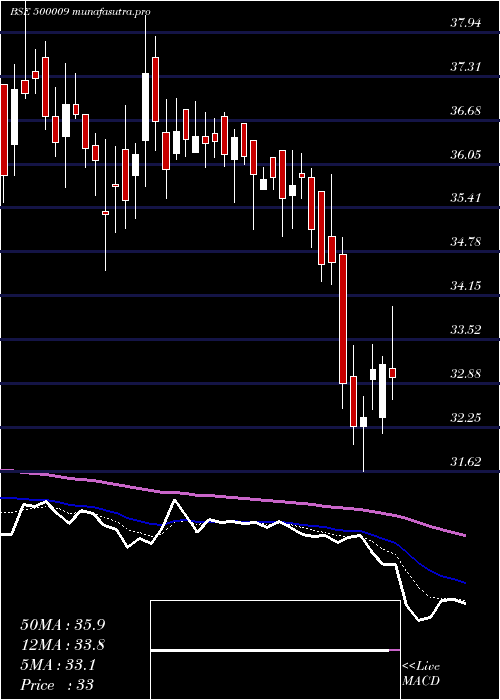Click the 34.15 price axis label
The height and width of the screenshot is (700, 500).
click(x=466, y=286)
